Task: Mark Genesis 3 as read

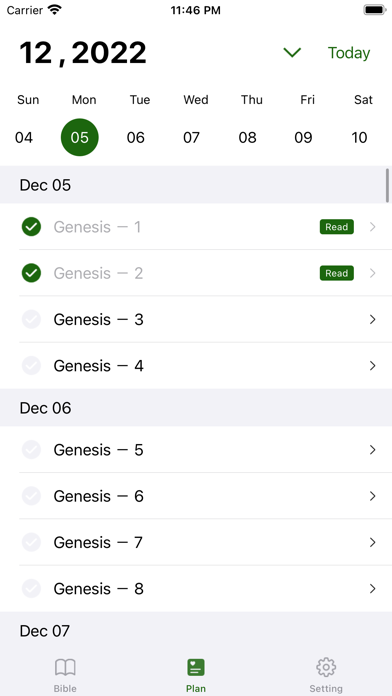Action: click(32, 319)
